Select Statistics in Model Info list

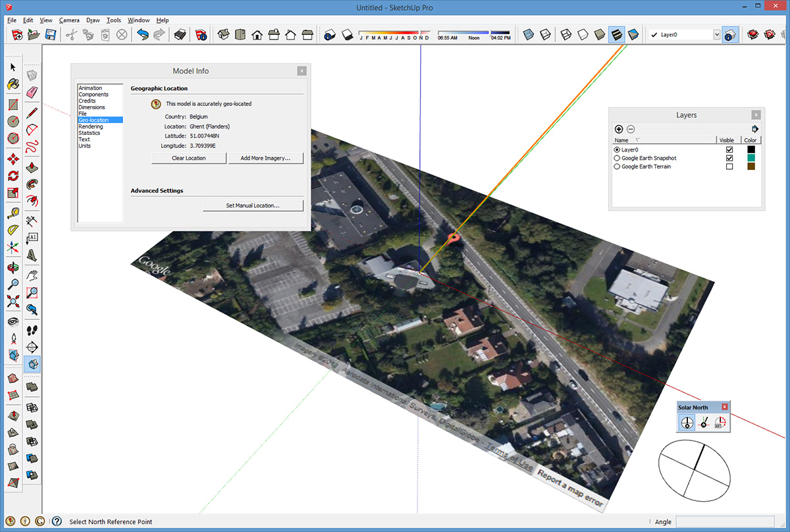pyautogui.click(x=90, y=133)
